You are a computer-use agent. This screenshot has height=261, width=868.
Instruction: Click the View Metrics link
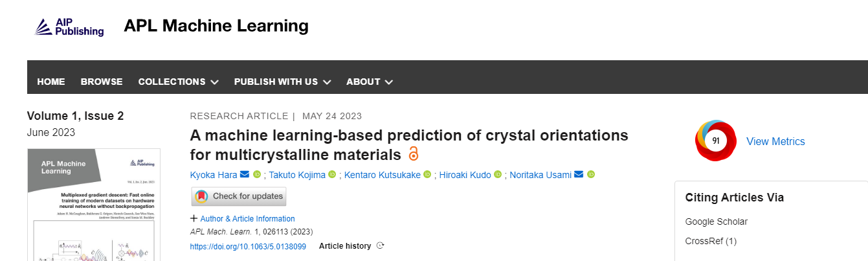(x=775, y=141)
